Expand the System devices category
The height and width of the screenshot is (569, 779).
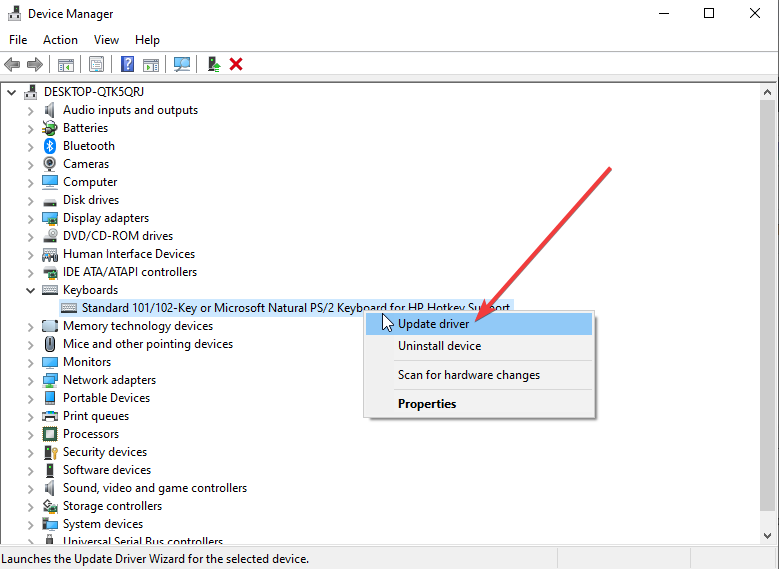point(30,524)
